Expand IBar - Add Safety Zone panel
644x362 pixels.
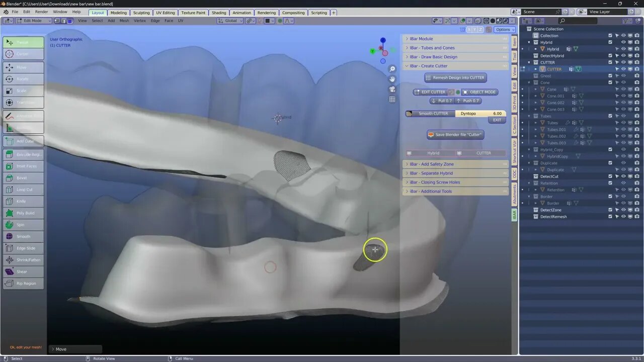click(x=456, y=164)
